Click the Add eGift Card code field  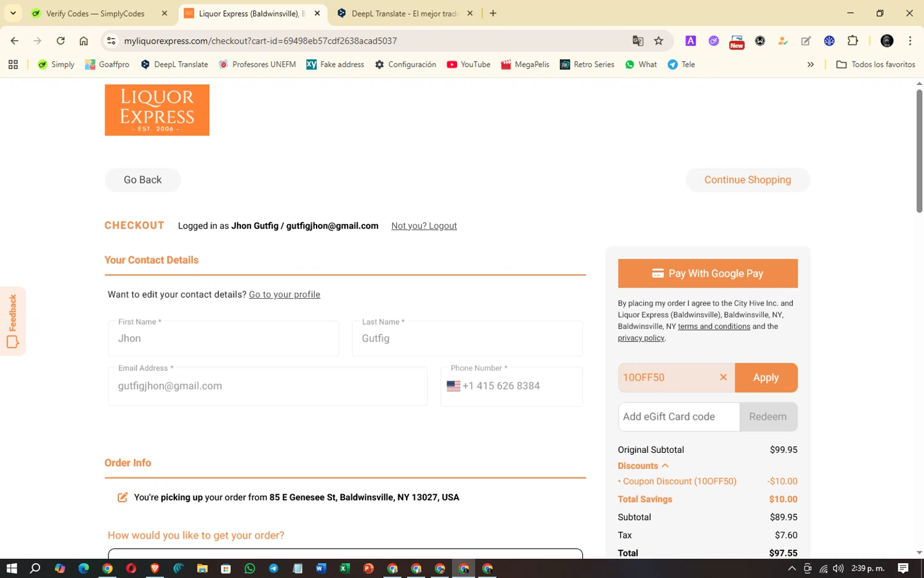pos(679,417)
